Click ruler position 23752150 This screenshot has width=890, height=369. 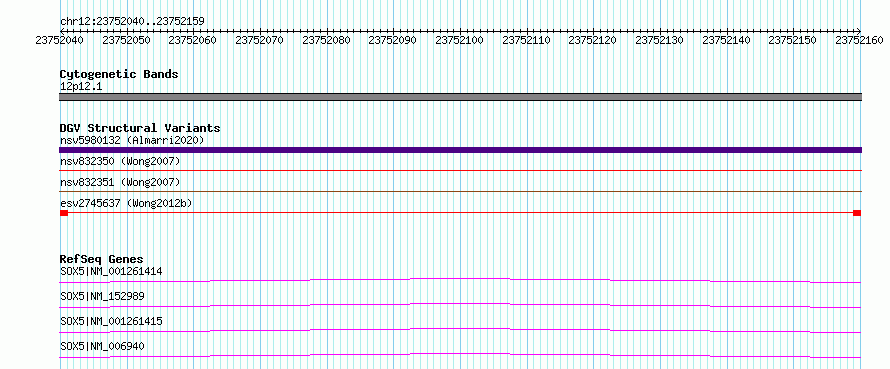coord(792,40)
